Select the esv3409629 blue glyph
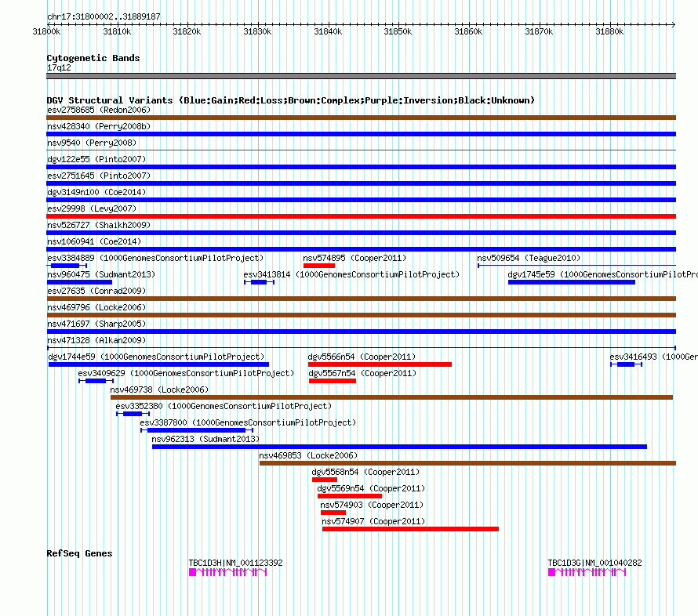 (96, 381)
